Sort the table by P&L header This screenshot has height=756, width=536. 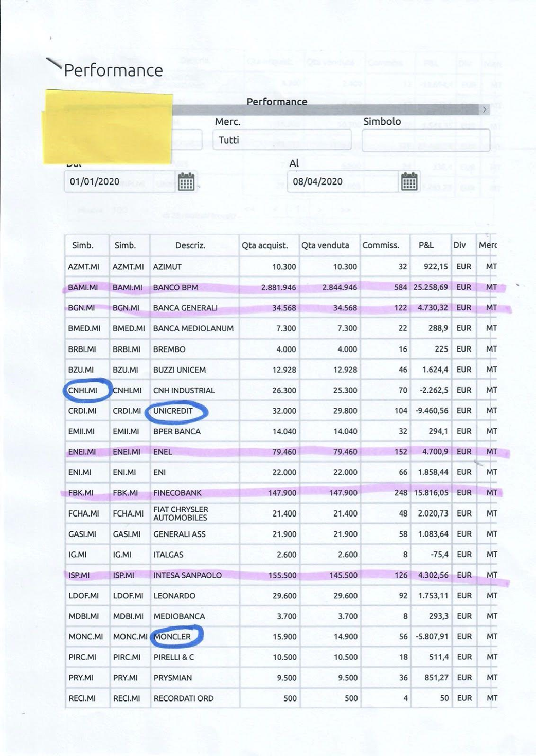coord(426,245)
